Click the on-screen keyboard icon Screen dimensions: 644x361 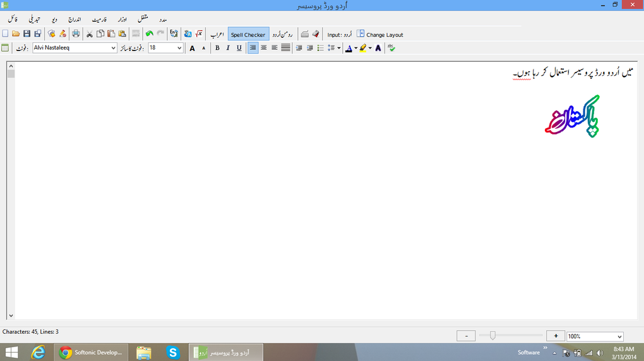[x=305, y=34]
